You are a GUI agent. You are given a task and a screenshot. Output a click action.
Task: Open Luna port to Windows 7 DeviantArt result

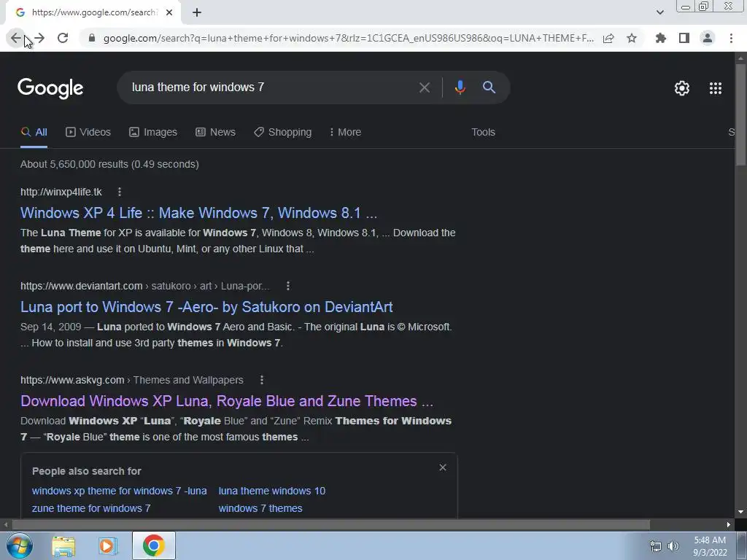tap(206, 307)
